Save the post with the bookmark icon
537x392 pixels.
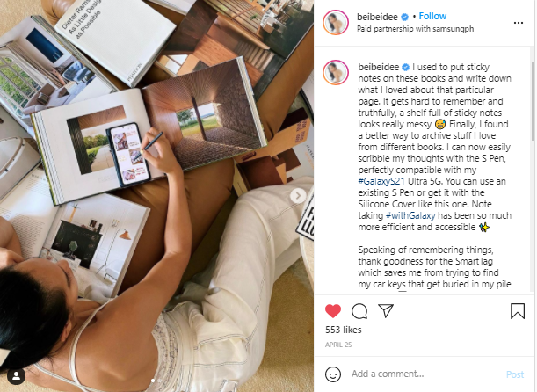click(517, 311)
